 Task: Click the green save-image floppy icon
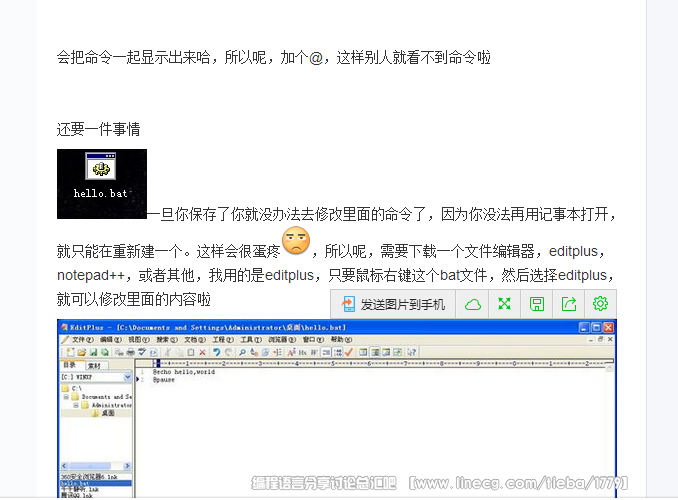537,304
